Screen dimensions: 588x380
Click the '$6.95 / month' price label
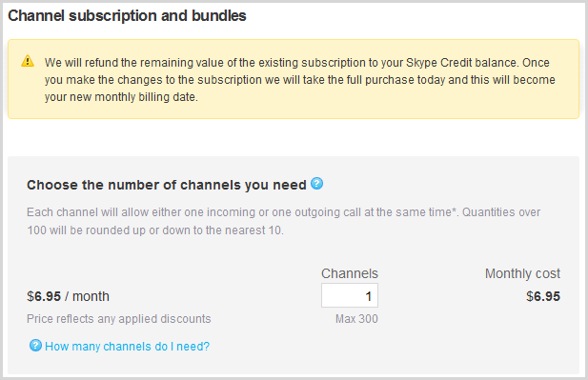[x=68, y=296]
